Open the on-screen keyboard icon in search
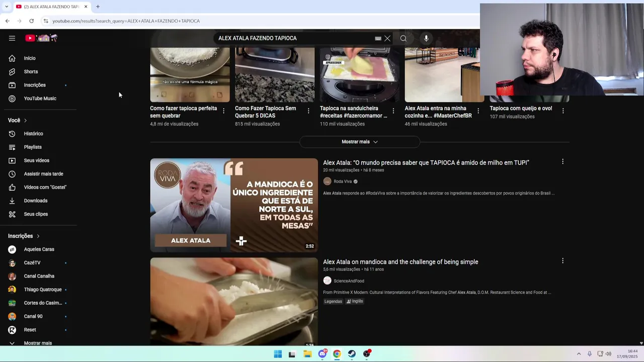The width and height of the screenshot is (644, 362). (378, 38)
